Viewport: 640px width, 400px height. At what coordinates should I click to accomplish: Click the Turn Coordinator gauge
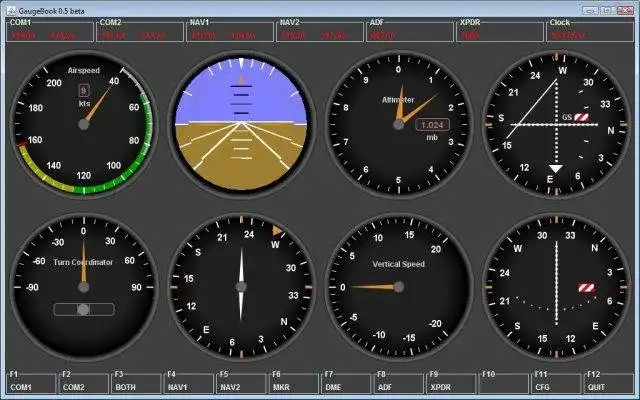tap(84, 287)
